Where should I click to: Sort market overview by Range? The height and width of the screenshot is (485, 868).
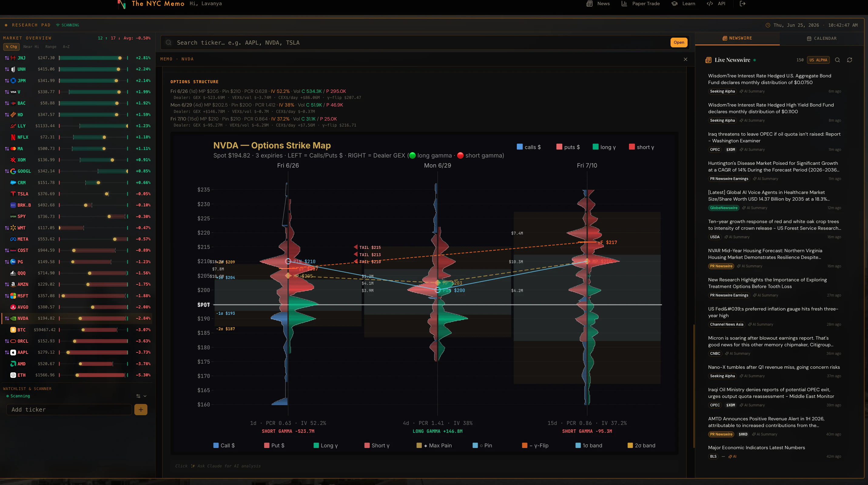(x=51, y=47)
